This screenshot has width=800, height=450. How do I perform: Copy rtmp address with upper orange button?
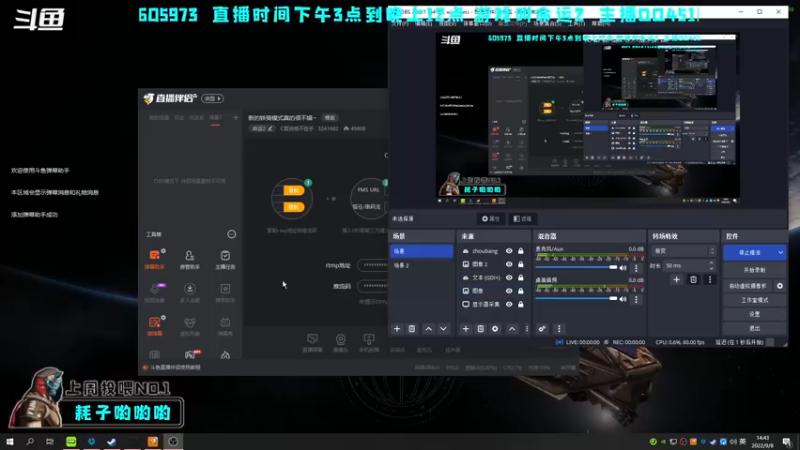(293, 190)
